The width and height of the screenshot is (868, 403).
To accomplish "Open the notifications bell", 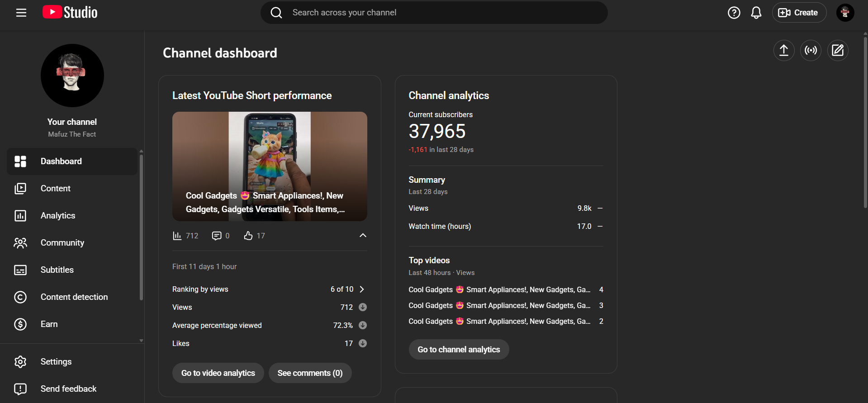I will [756, 13].
